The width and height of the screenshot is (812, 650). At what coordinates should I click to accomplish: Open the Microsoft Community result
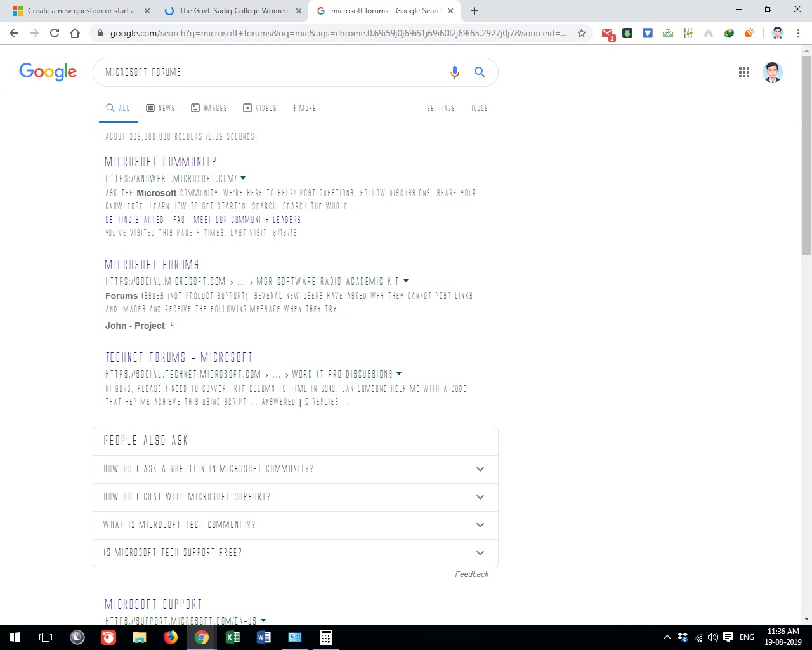coord(160,162)
